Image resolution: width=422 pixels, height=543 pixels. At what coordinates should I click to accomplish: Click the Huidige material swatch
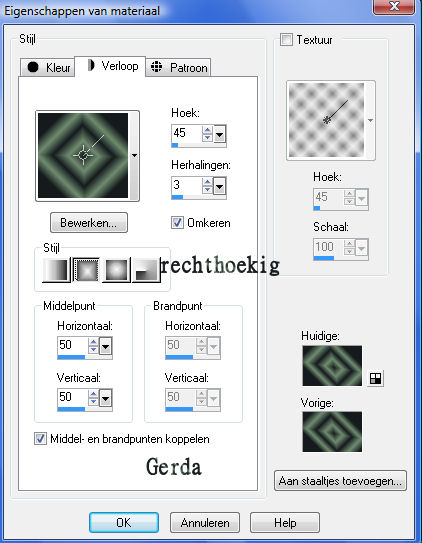click(332, 366)
